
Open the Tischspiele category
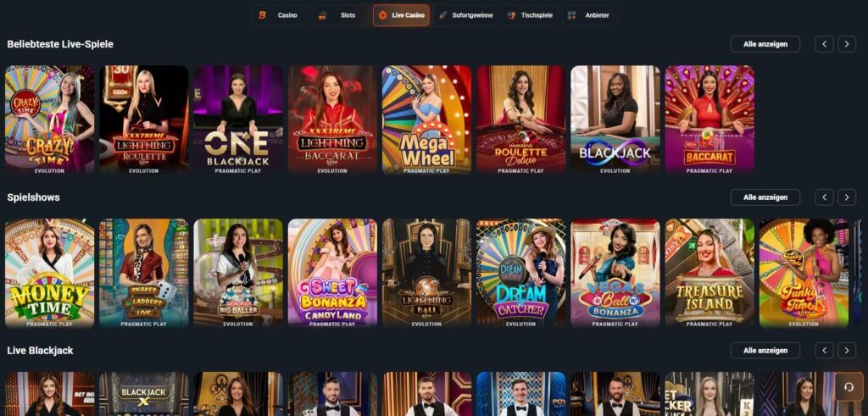point(531,15)
